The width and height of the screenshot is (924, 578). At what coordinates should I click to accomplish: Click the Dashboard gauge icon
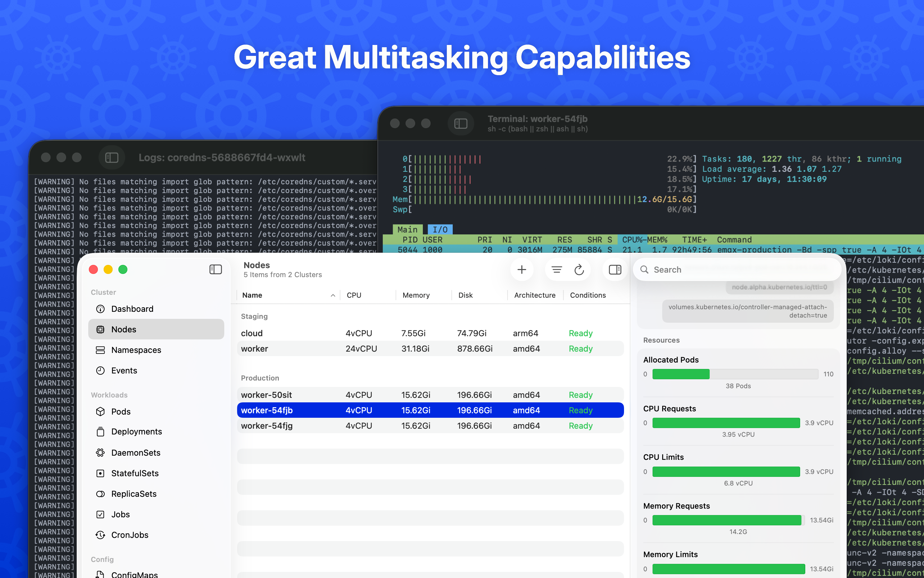[100, 309]
